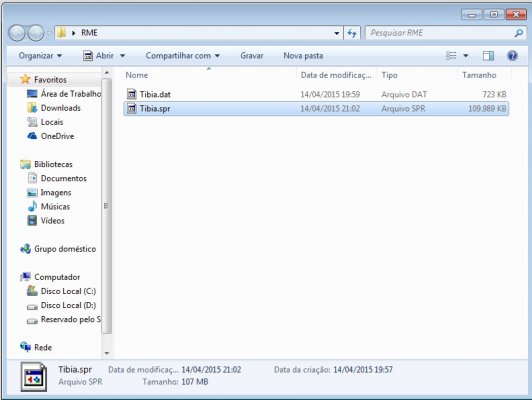The width and height of the screenshot is (532, 400).
Task: Open OneDrive in navigation pane
Action: 57,136
